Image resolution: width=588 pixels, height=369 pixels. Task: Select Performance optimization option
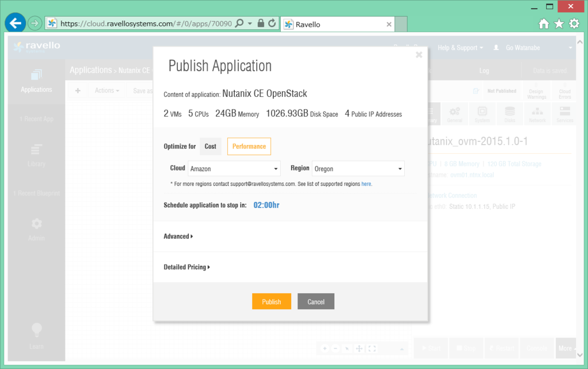[x=249, y=146]
